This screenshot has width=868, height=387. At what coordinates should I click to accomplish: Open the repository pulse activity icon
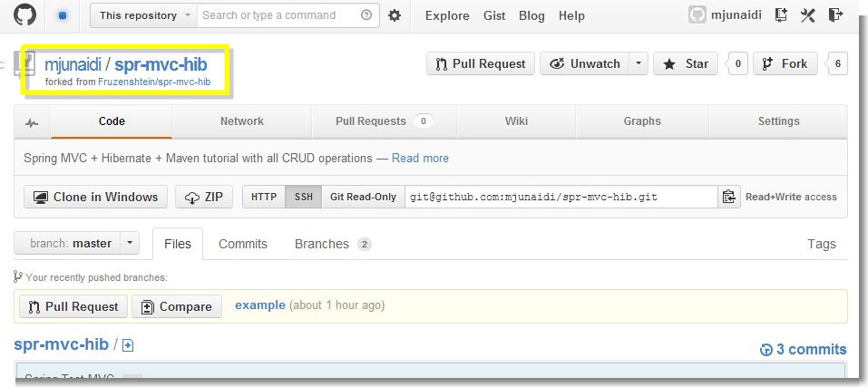point(32,122)
